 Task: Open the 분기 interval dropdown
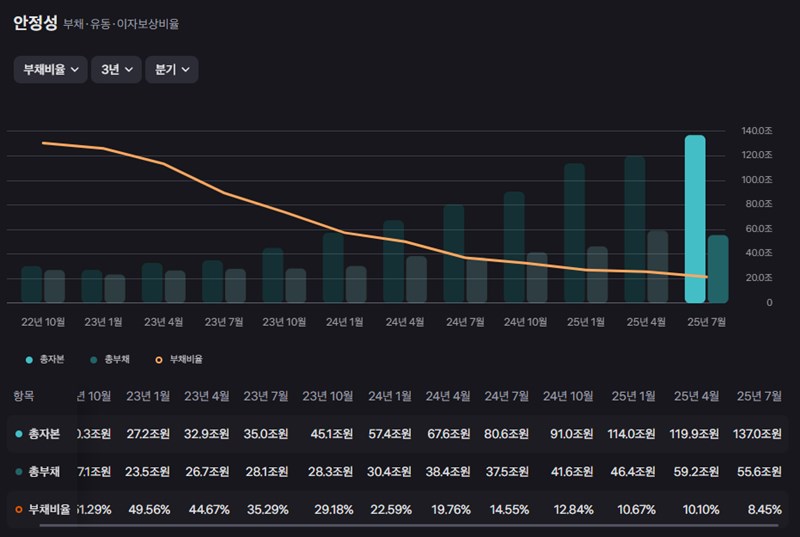tap(171, 69)
